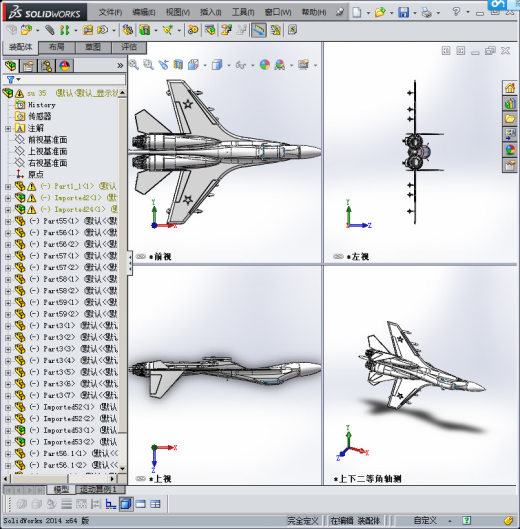This screenshot has height=529, width=520.
Task: Open the ConfigurationManager tab icon
Action: point(46,65)
